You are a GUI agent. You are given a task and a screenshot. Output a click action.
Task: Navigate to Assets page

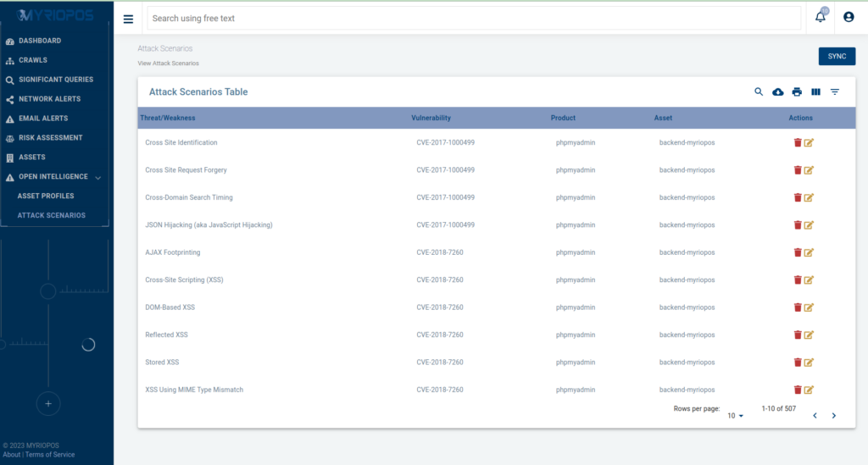[x=31, y=157]
